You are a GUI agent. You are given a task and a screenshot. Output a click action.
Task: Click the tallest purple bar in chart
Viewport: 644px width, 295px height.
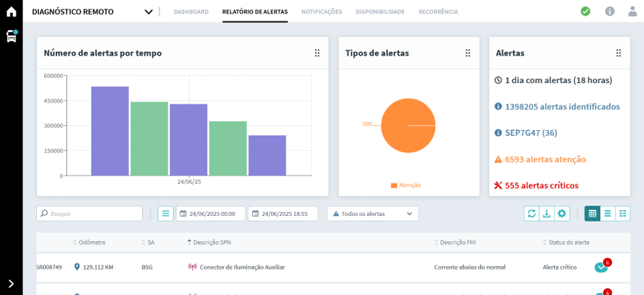tap(110, 131)
